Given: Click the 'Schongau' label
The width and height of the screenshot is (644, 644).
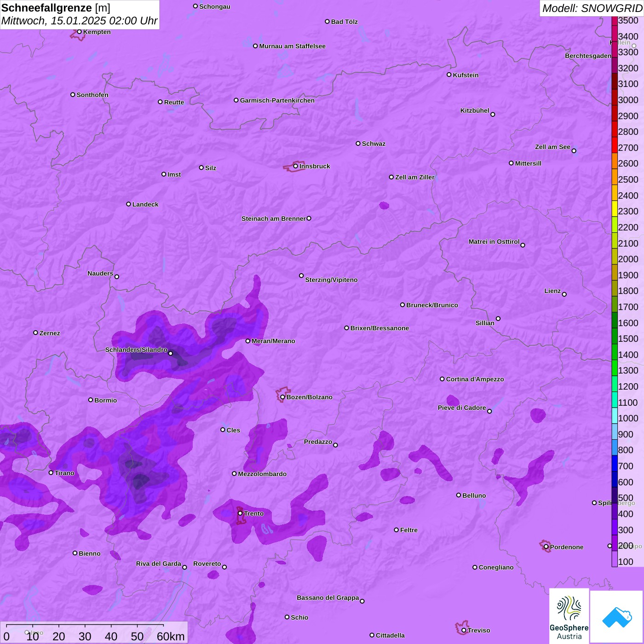Looking at the screenshot, I should tap(215, 6).
